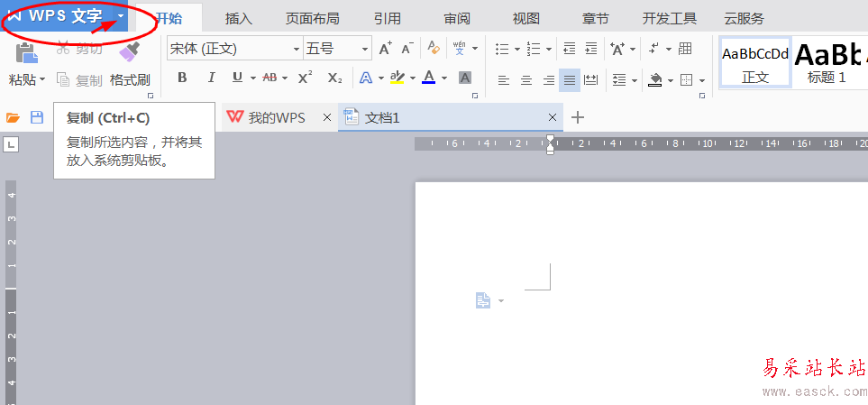Click the line spacing icon
The width and height of the screenshot is (868, 405).
619,80
